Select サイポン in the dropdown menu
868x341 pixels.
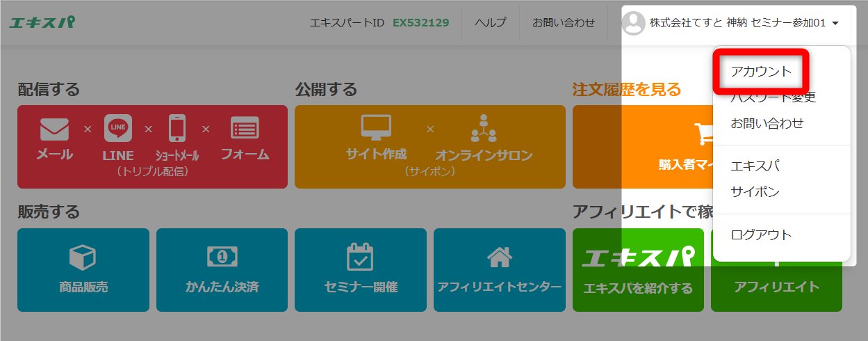[755, 191]
